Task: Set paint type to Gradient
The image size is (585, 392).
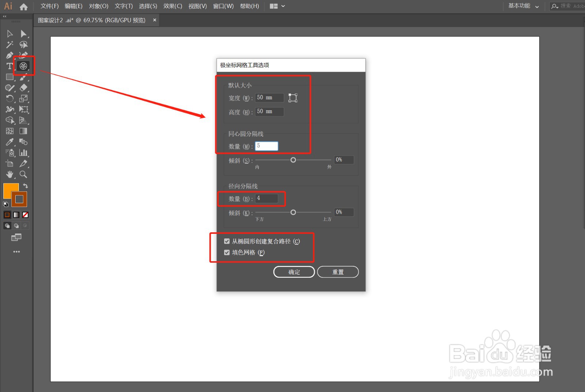Action: pos(16,215)
